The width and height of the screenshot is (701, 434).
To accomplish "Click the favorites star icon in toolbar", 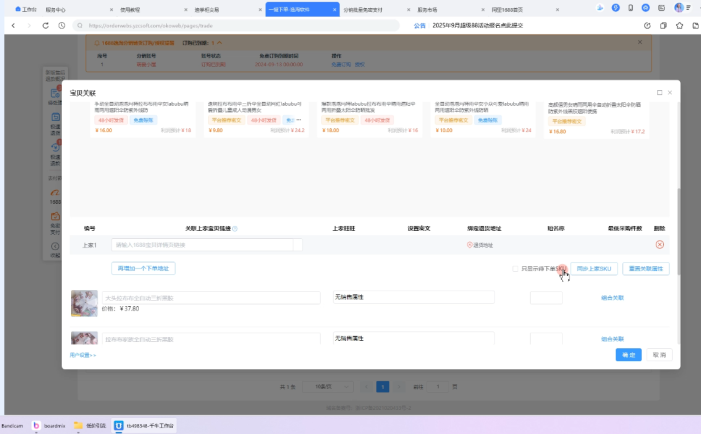I will (x=680, y=26).
